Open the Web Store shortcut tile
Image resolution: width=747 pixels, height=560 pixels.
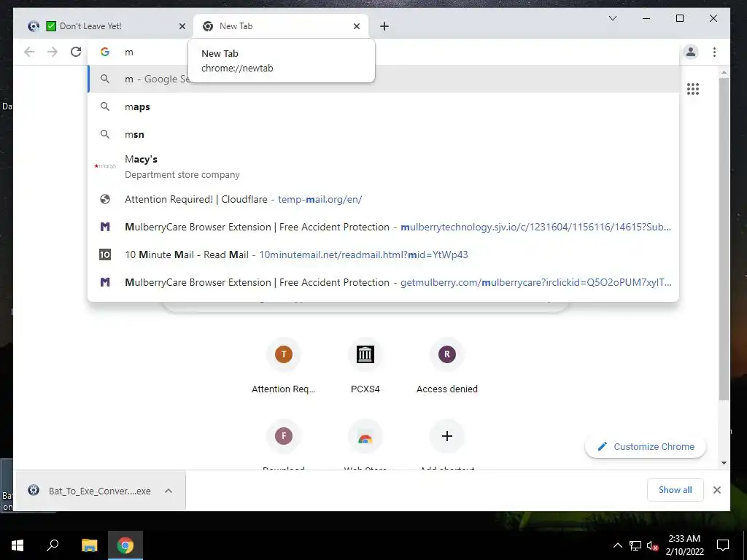(x=365, y=443)
